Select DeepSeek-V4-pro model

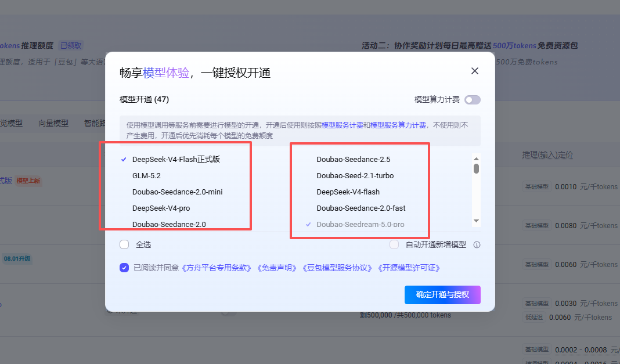(161, 208)
